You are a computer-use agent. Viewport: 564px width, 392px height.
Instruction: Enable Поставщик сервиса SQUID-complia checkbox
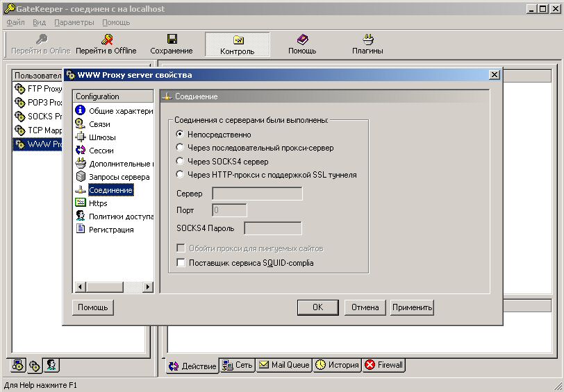point(181,263)
